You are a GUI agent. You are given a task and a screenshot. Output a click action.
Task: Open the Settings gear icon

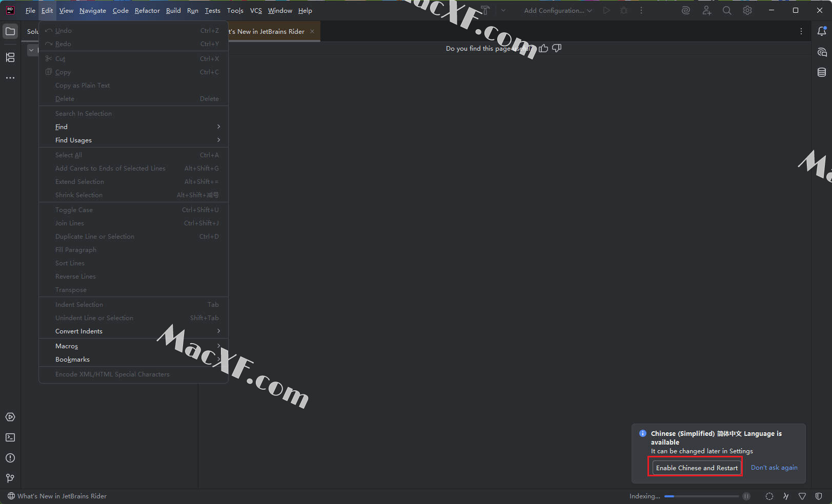click(x=747, y=10)
